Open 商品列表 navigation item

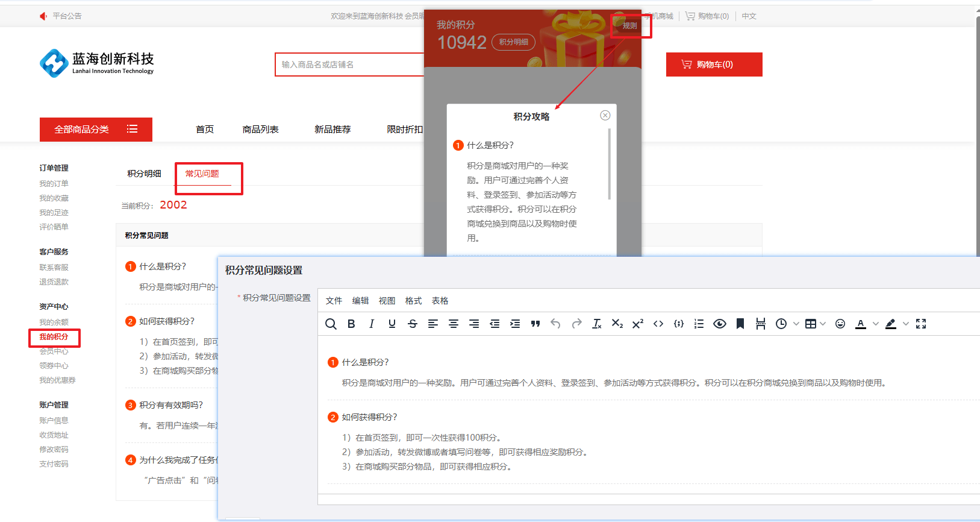(260, 130)
